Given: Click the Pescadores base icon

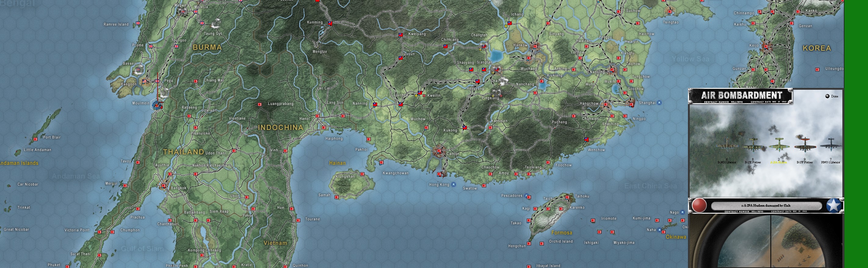Looking at the screenshot, I should pyautogui.click(x=528, y=197).
